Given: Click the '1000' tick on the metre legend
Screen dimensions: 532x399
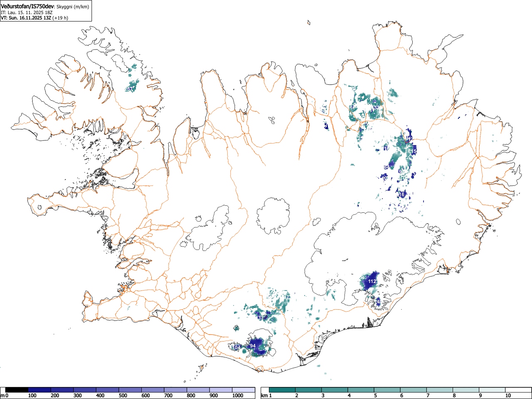Looking at the screenshot, I should pos(238,396).
